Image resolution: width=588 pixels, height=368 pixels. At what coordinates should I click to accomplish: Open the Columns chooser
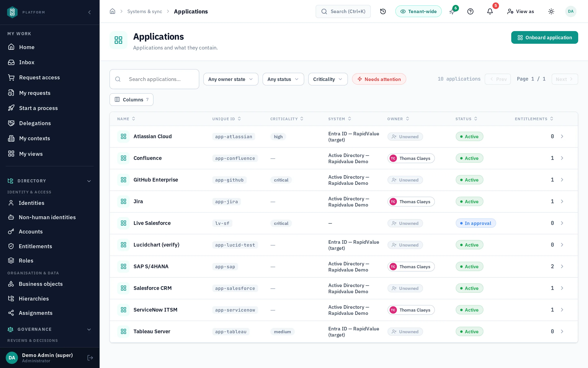click(x=131, y=100)
